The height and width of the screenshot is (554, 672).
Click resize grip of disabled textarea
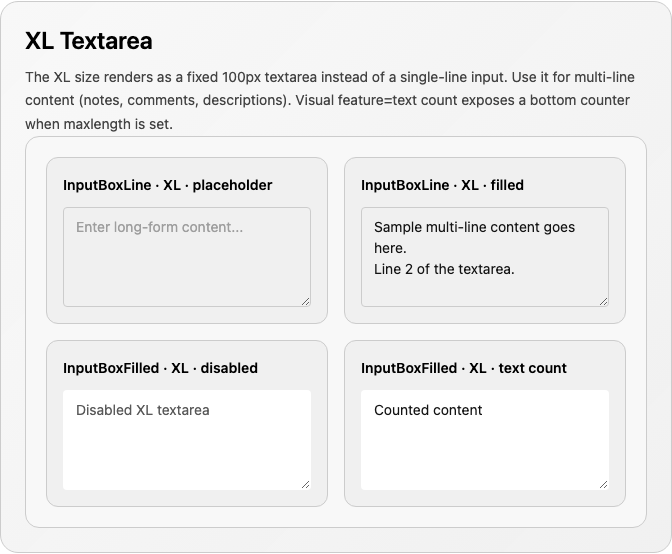(x=306, y=485)
